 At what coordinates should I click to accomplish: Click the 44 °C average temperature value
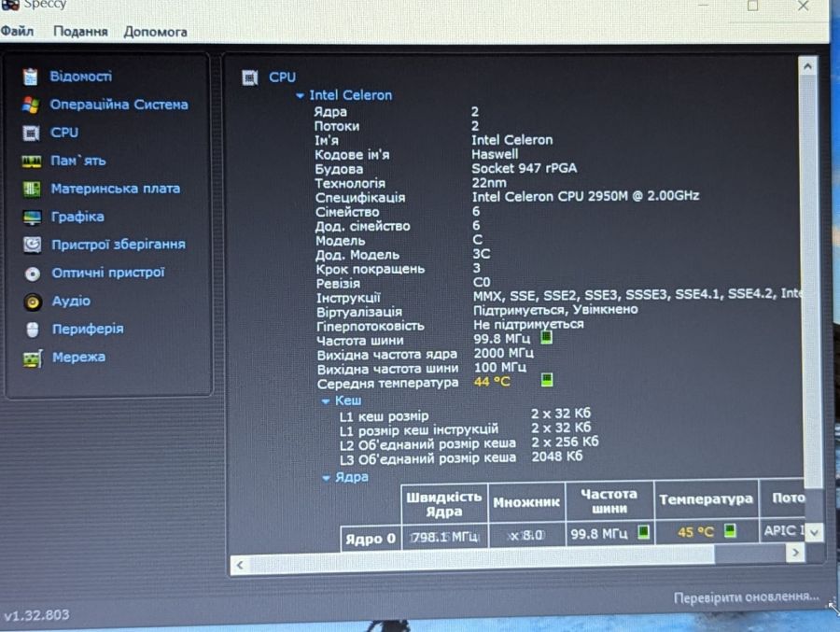(492, 382)
